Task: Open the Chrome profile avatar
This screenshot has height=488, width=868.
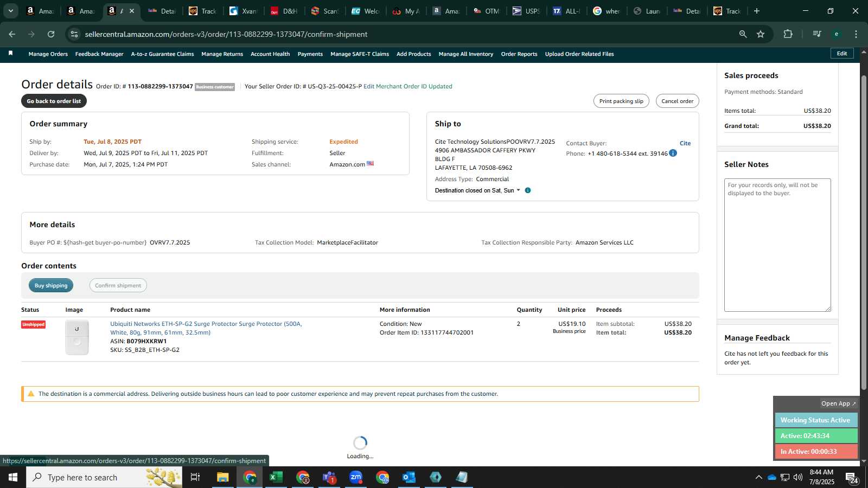Action: (x=837, y=34)
